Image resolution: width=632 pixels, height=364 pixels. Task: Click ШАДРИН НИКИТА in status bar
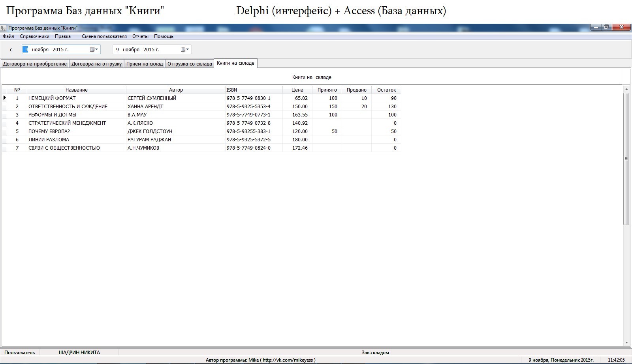79,353
